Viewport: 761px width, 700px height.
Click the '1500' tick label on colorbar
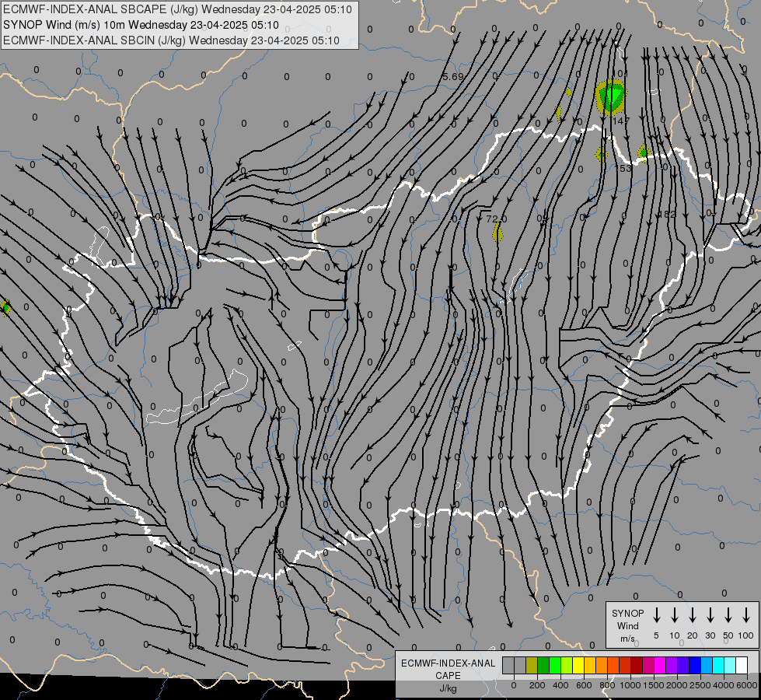(654, 685)
